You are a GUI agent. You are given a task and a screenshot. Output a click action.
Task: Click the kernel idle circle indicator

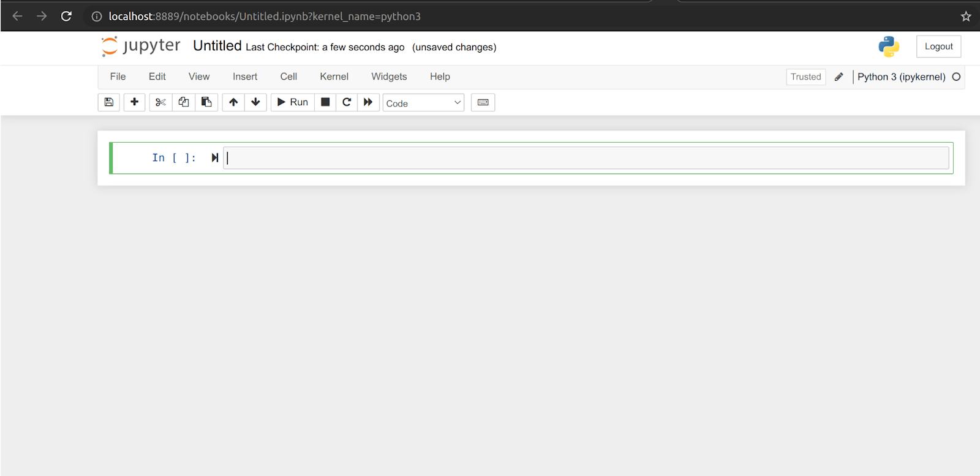(956, 77)
